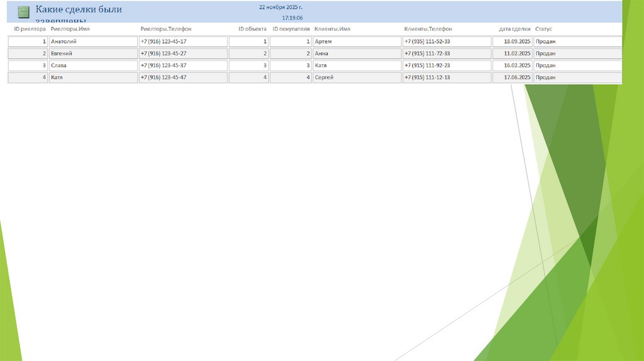The width and height of the screenshot is (644, 361).
Task: Click realtor ID cell in Слава's row
Action: click(x=28, y=65)
